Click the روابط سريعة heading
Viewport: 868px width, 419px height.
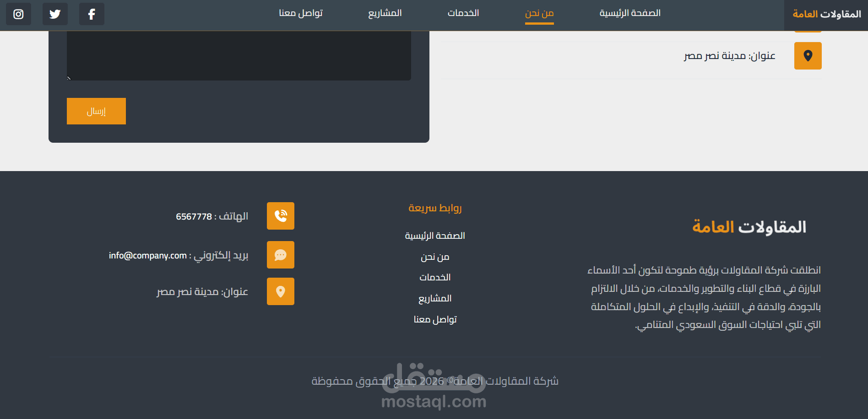pos(435,208)
